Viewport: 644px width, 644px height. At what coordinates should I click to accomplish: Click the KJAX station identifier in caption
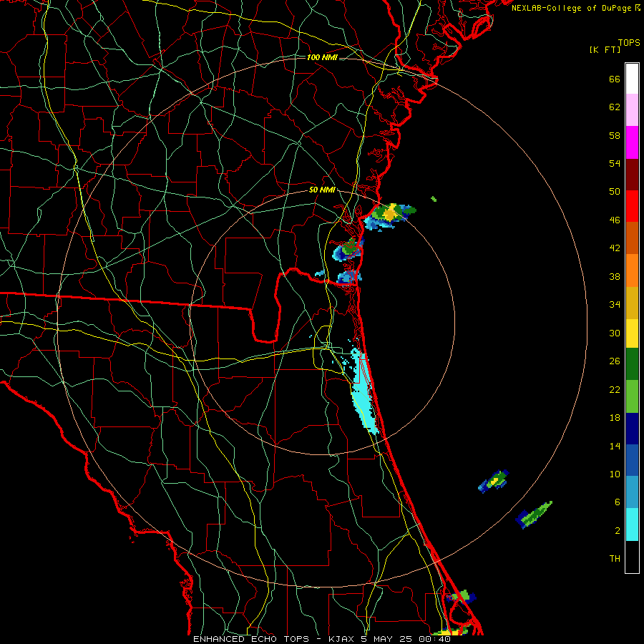click(343, 639)
